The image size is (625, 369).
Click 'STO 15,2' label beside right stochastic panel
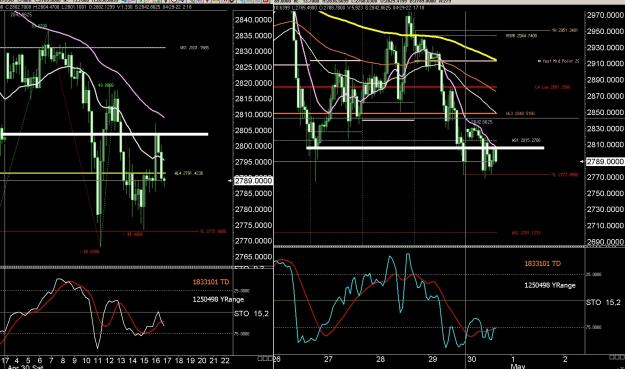(603, 303)
